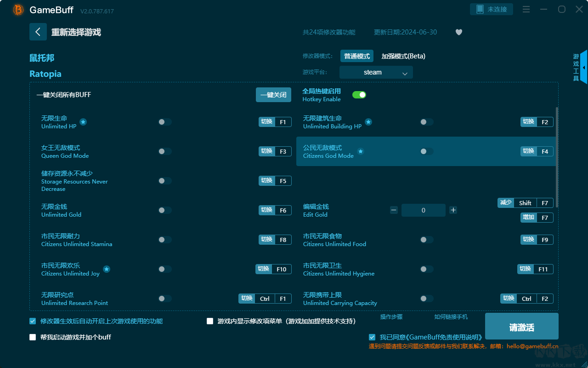
Task: Enable Citizens Unlimited Food toggle
Action: [x=427, y=240]
